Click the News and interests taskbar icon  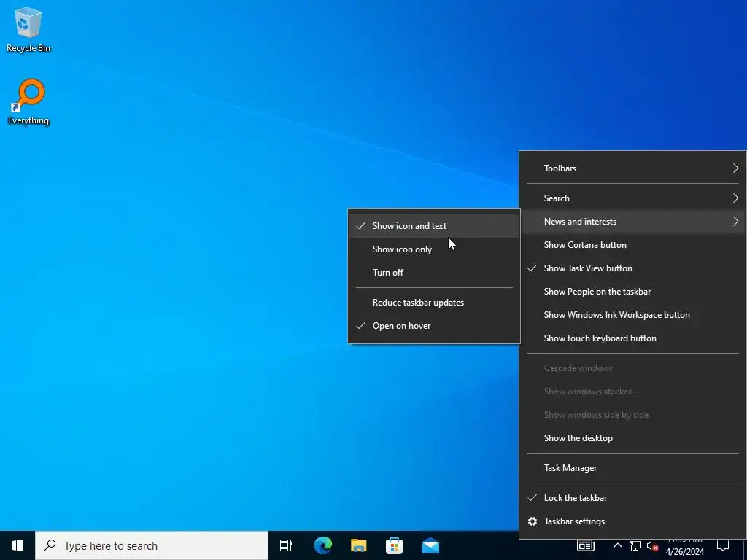tap(586, 545)
